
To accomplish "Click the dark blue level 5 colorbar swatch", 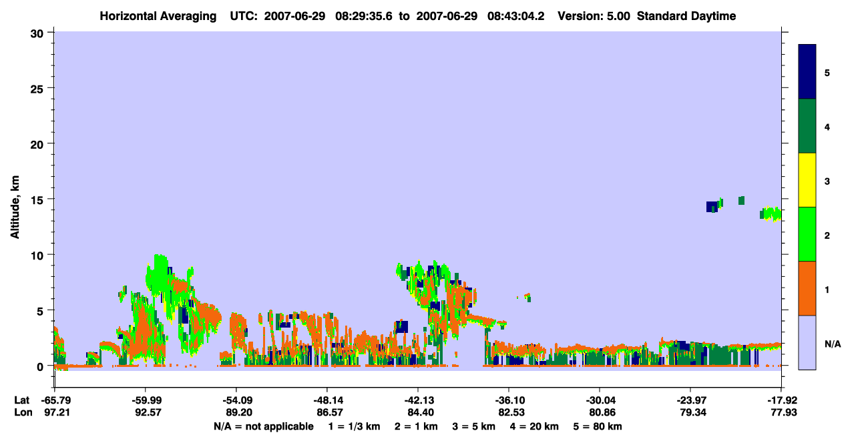I will [x=807, y=72].
